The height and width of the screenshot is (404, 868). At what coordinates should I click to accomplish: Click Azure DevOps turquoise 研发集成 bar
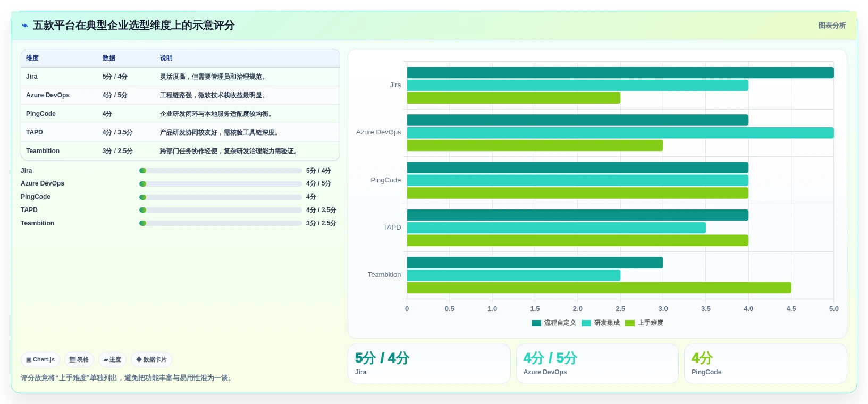(x=620, y=133)
